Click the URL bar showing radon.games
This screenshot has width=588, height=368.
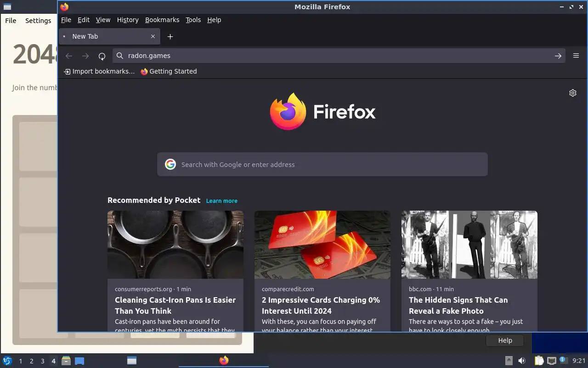pyautogui.click(x=339, y=56)
